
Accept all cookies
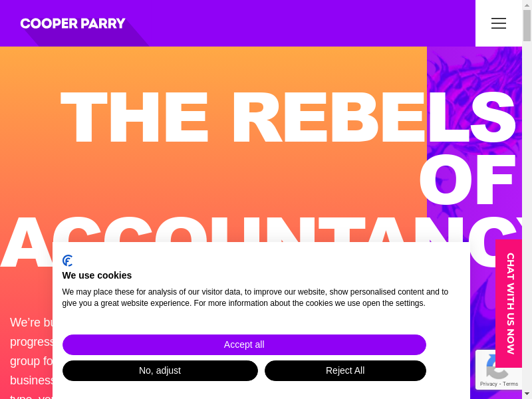tap(244, 344)
